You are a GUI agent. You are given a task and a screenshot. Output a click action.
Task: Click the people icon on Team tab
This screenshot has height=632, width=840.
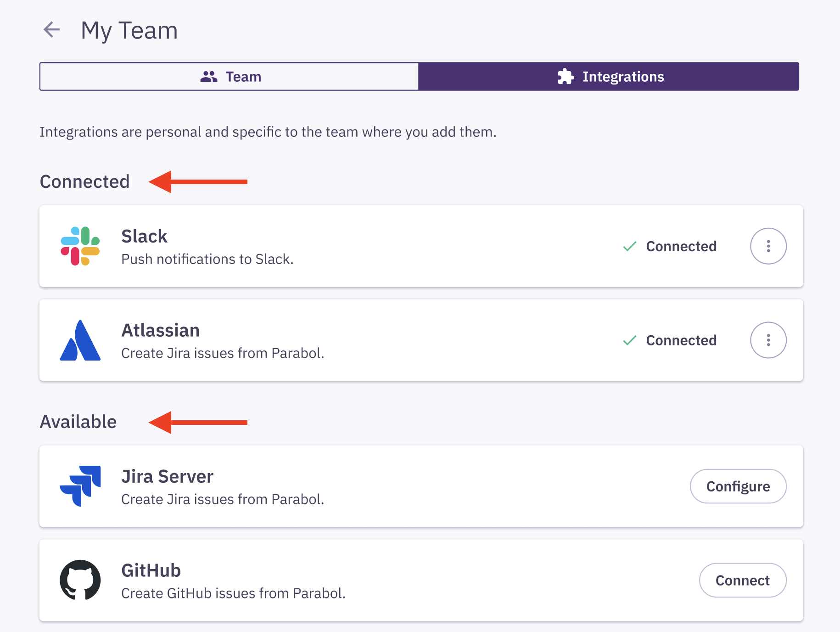tap(209, 76)
